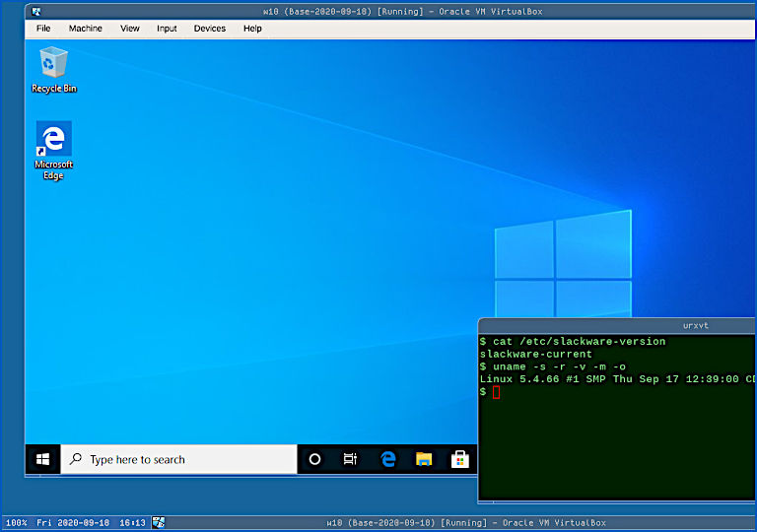Click the VirtualBox entry in the bottom panel
This screenshot has height=532, width=757.
pos(465,523)
